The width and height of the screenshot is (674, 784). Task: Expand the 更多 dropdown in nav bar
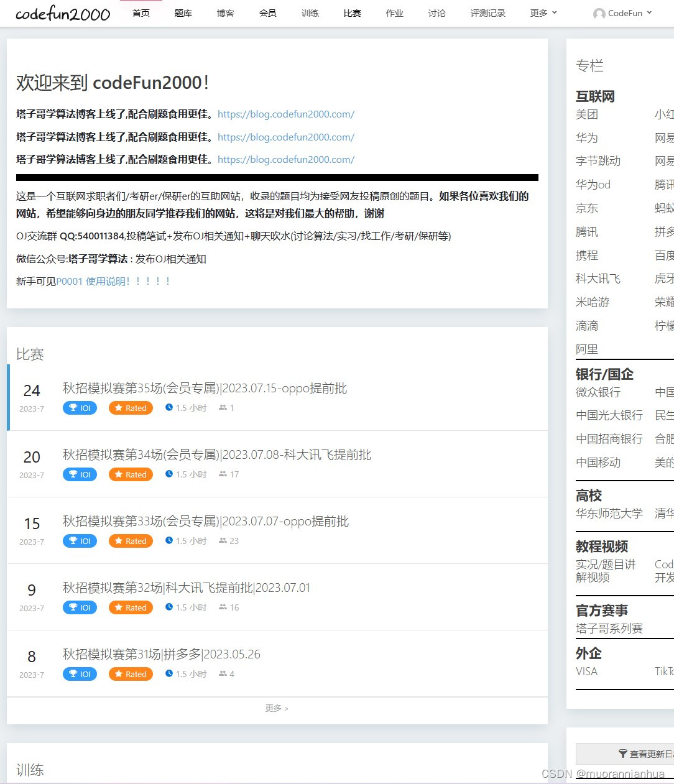point(543,13)
